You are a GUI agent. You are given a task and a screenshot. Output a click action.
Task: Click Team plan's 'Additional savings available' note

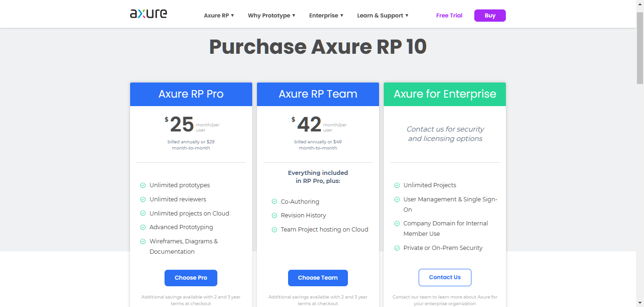tap(318, 300)
